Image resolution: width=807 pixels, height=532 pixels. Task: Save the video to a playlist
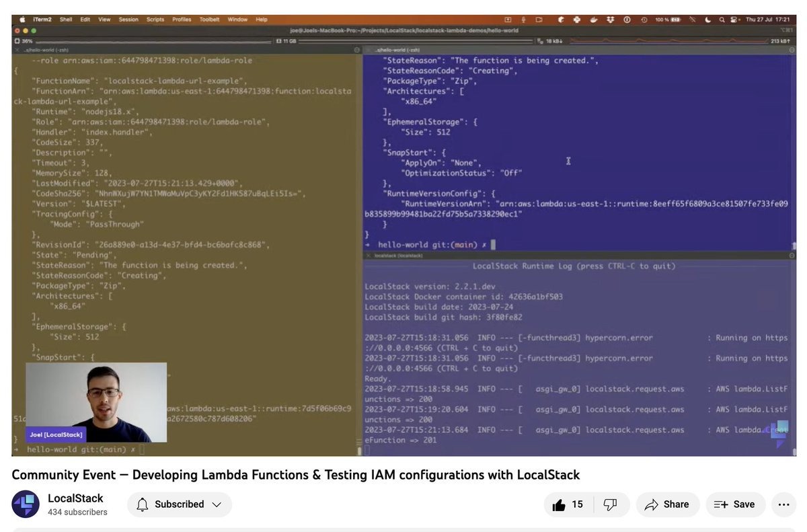(734, 504)
